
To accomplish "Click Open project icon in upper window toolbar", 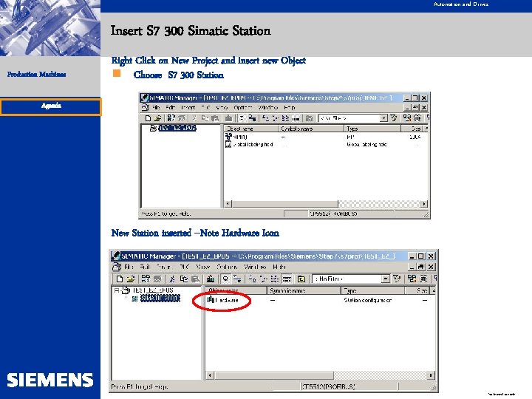I will [157, 118].
